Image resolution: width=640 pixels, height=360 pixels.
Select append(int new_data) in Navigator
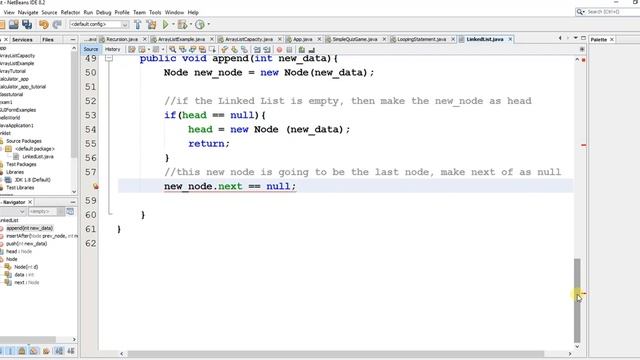pyautogui.click(x=29, y=228)
